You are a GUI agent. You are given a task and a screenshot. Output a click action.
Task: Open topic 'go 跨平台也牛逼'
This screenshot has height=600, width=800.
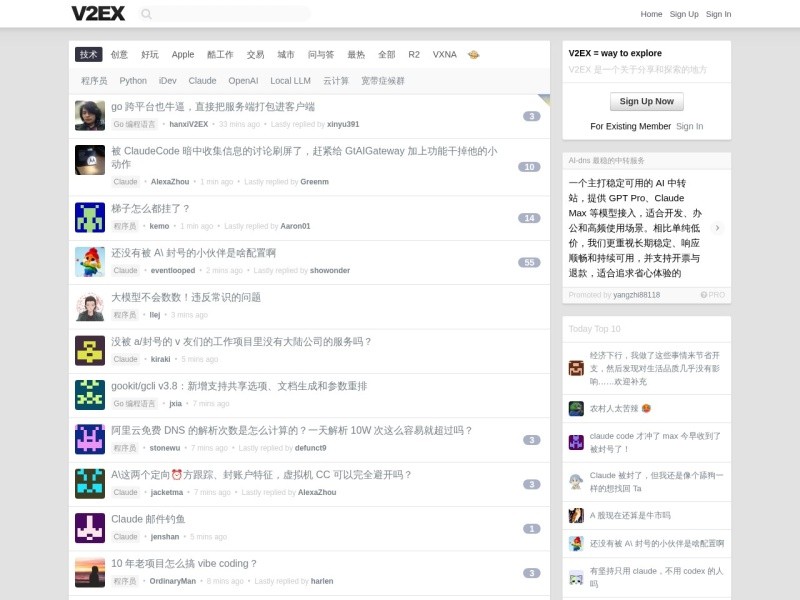point(213,107)
